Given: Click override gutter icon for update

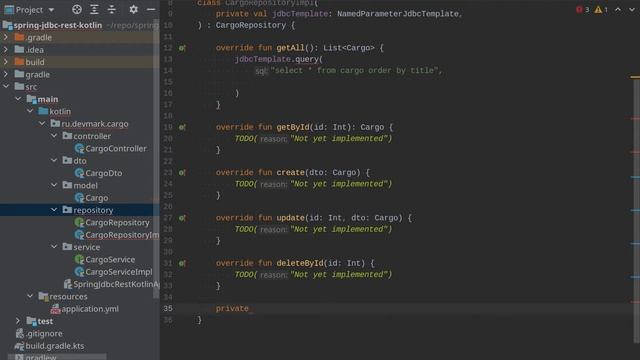Looking at the screenshot, I should (x=182, y=218).
